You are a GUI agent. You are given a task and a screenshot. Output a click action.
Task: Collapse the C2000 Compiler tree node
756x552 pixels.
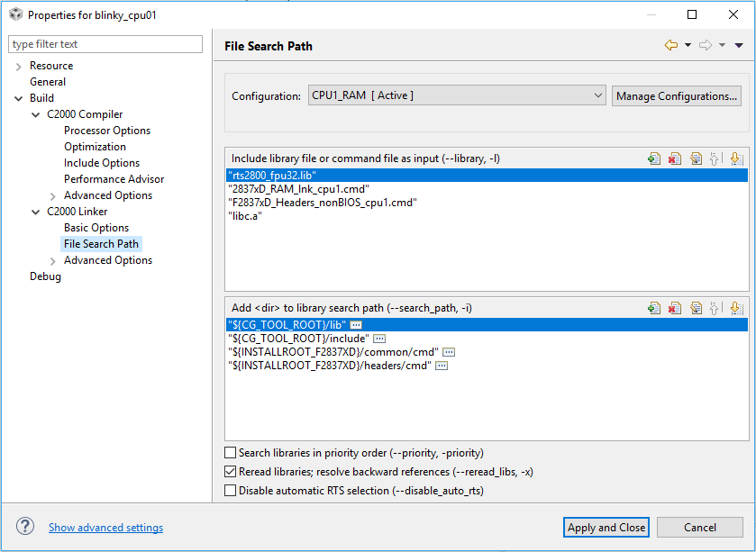pyautogui.click(x=36, y=114)
